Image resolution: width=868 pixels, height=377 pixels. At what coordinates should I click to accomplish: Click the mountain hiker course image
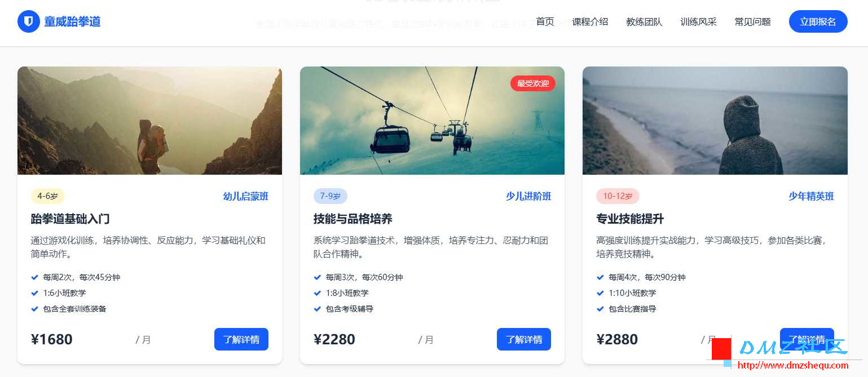(149, 121)
